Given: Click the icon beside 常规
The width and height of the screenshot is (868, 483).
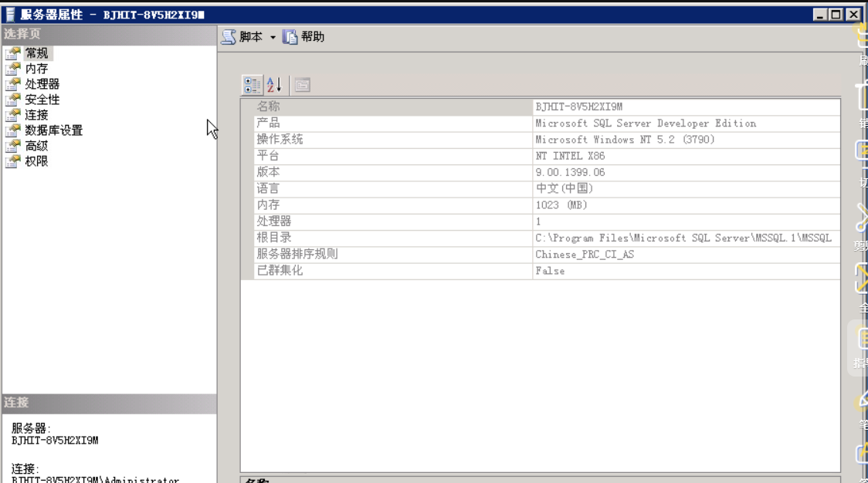Looking at the screenshot, I should (12, 53).
